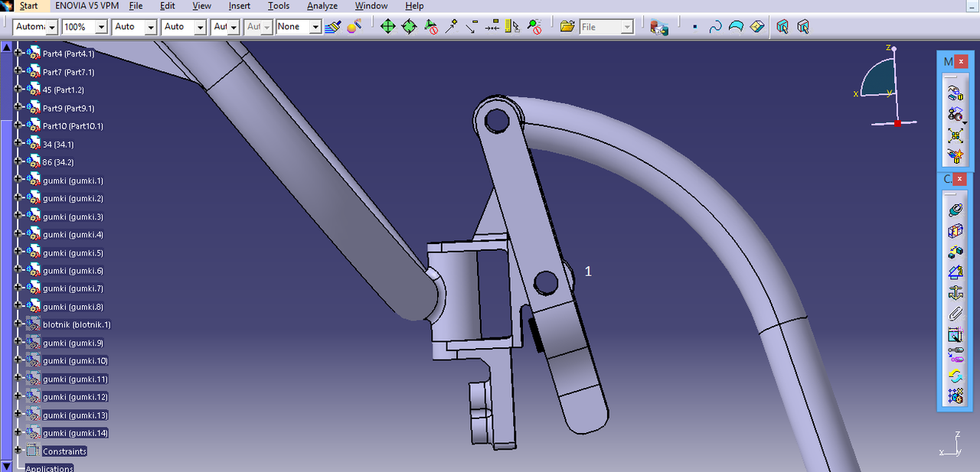Expand the Constraints tree node

pyautogui.click(x=19, y=451)
